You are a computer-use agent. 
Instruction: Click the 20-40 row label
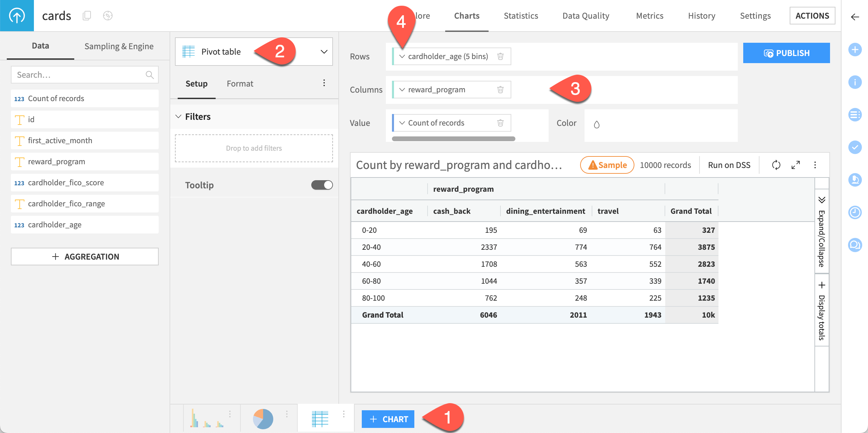(x=371, y=247)
